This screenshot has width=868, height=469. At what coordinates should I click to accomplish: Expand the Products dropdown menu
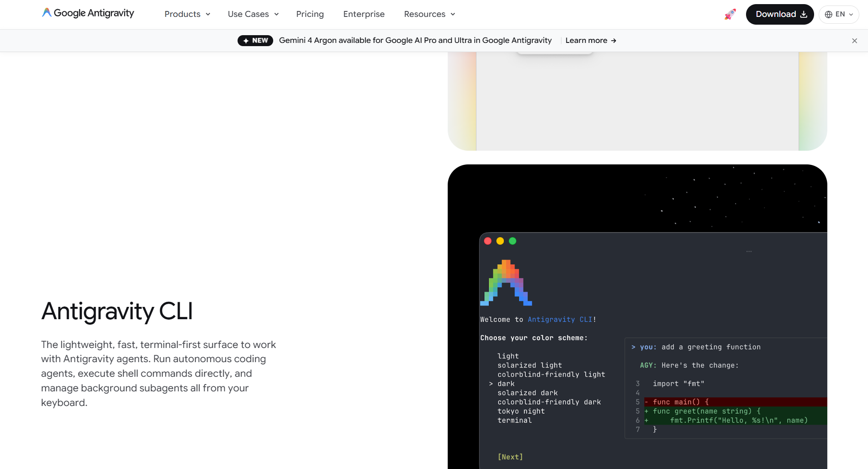[x=187, y=14]
